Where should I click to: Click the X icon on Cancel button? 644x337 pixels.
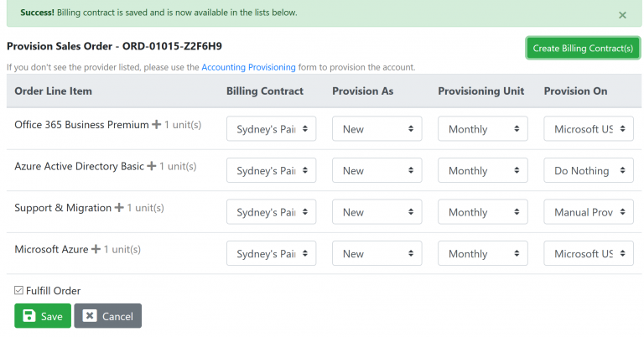coord(90,316)
